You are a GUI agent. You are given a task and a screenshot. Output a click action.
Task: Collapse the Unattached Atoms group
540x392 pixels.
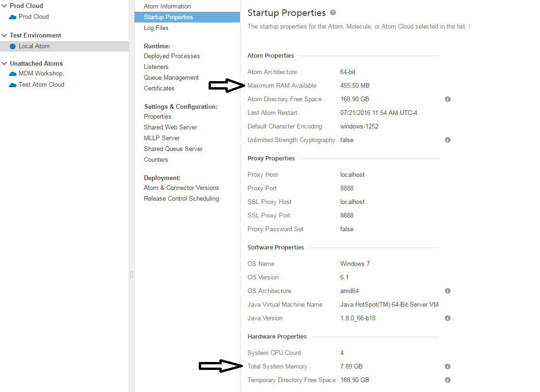(x=5, y=64)
